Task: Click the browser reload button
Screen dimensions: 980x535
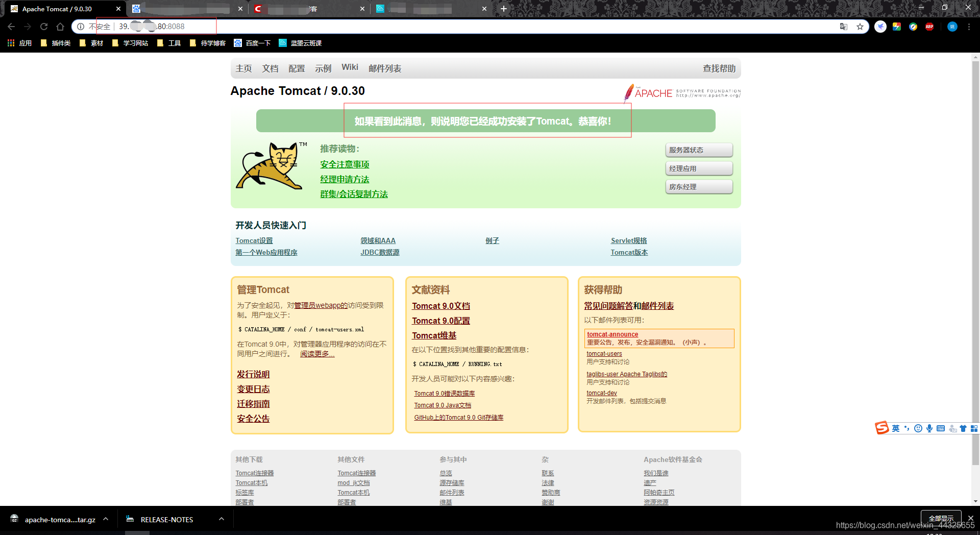Action: click(44, 27)
